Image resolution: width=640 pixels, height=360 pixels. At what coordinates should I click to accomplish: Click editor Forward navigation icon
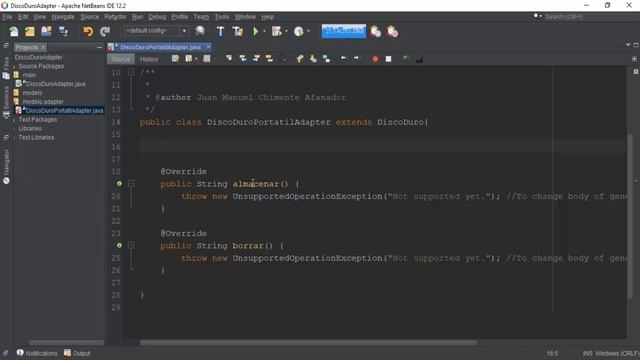207,59
